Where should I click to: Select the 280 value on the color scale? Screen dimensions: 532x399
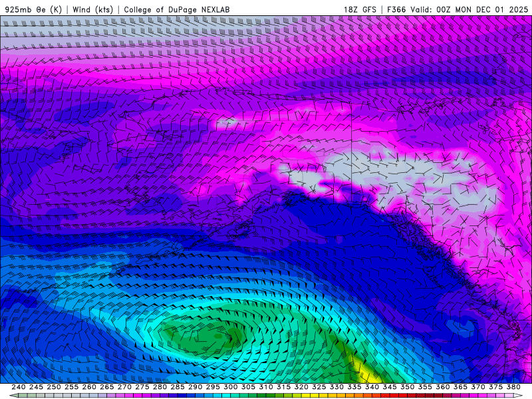[x=160, y=387]
